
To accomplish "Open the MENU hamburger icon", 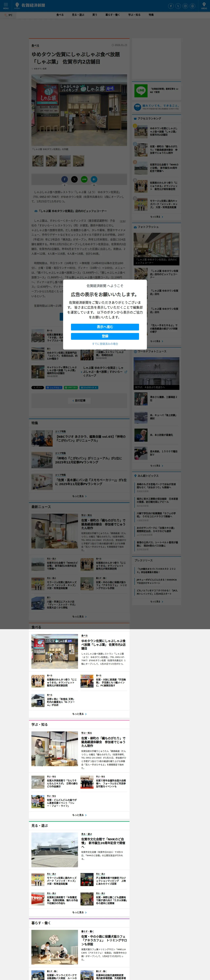I will coord(6,5).
